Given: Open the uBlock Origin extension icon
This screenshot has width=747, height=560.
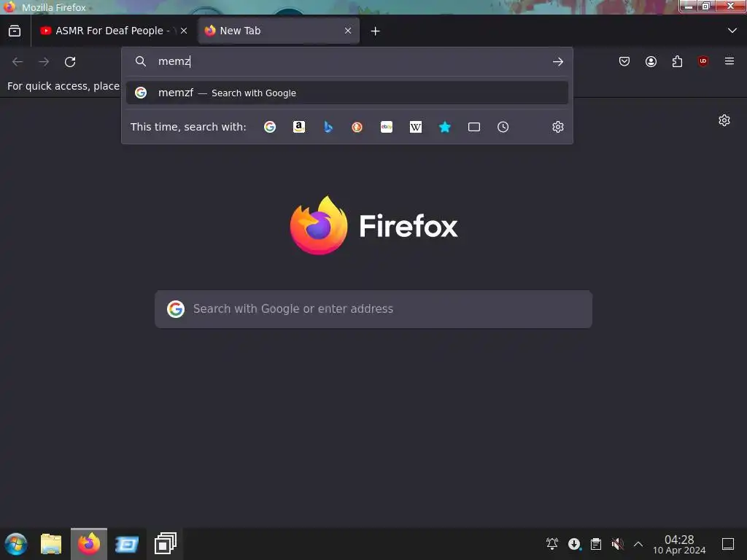Looking at the screenshot, I should click(703, 61).
